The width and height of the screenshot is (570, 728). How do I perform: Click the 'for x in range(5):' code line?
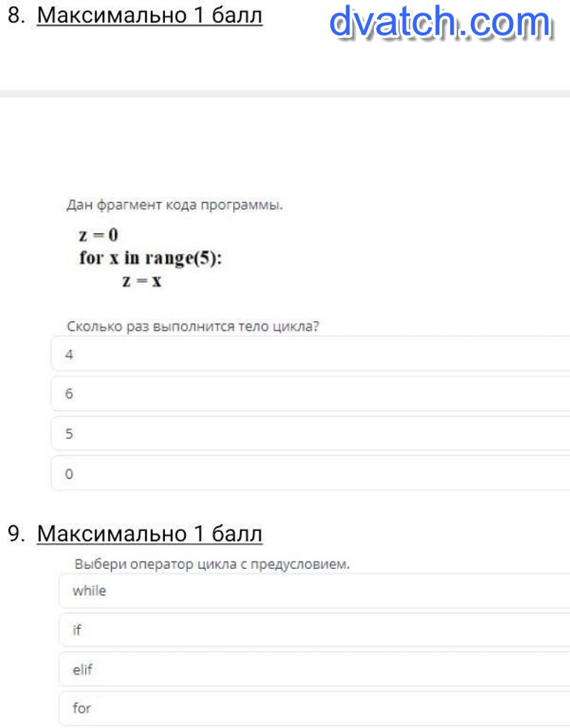(x=150, y=259)
